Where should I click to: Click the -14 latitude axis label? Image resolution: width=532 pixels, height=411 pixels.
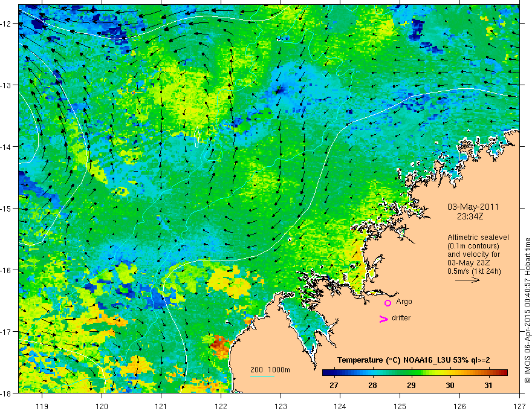coord(7,147)
